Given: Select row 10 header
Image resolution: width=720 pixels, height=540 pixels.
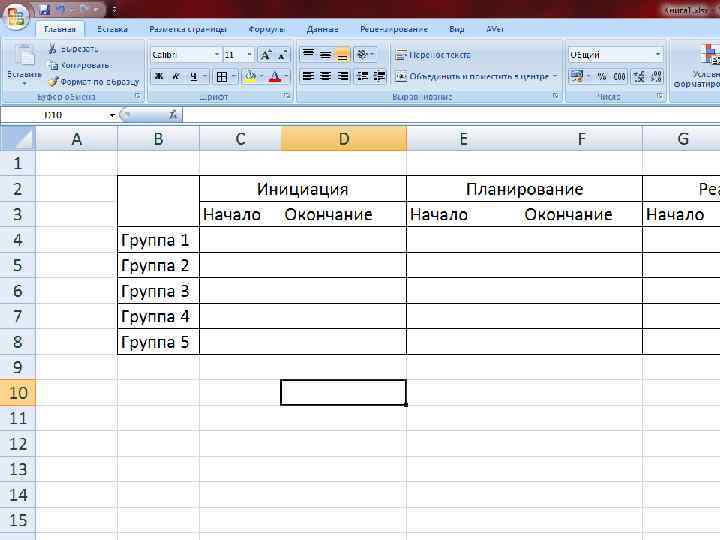Looking at the screenshot, I should coord(17,393).
